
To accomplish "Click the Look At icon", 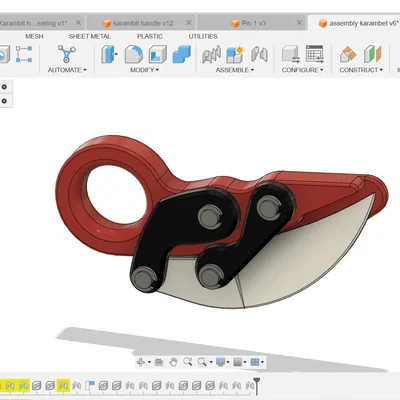I will 159,362.
